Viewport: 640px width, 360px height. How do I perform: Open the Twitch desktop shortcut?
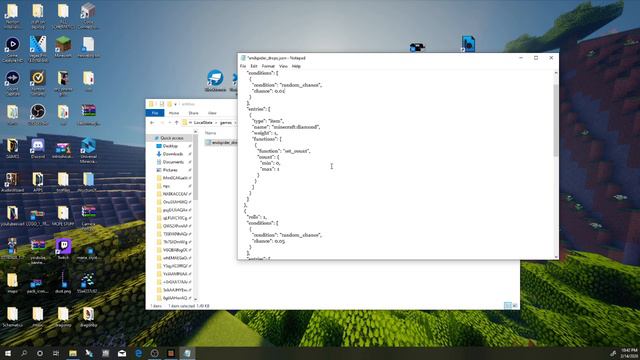63,250
